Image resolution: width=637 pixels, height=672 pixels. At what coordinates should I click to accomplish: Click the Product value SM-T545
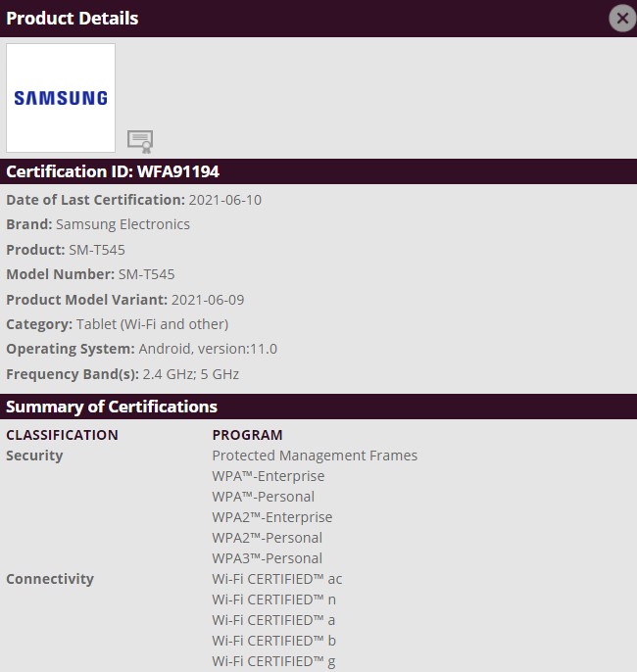[97, 250]
